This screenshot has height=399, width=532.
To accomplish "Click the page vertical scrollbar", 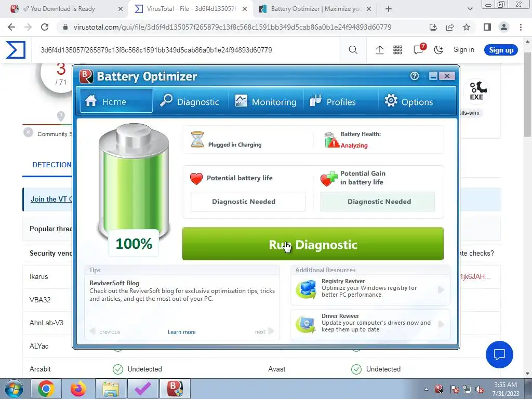I will pos(528,95).
